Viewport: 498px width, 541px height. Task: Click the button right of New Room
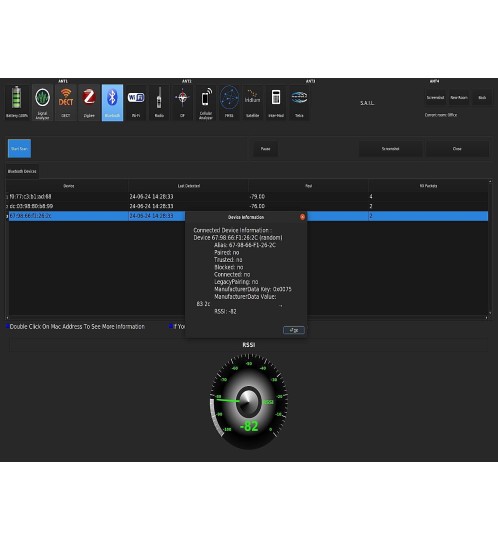tap(482, 98)
